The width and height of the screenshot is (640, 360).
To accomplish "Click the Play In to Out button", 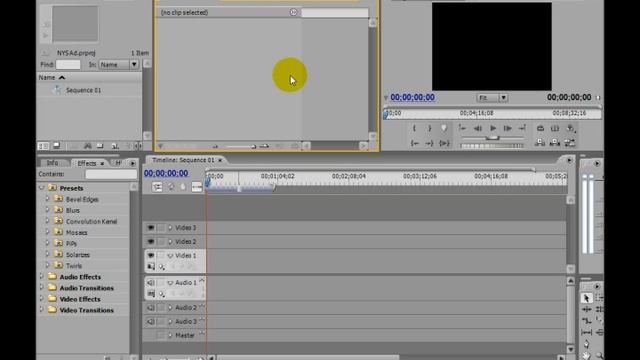I will coord(444,143).
